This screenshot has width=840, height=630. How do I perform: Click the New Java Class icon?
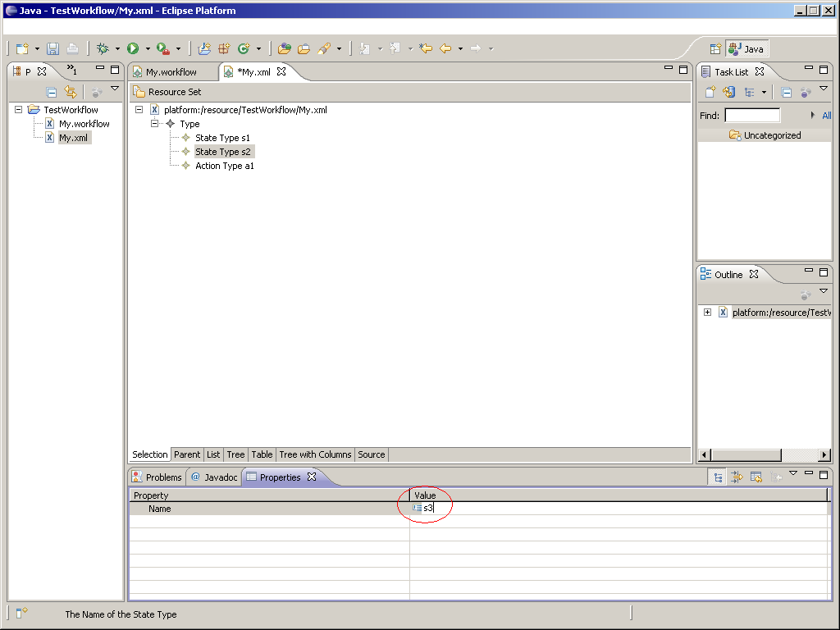coord(243,49)
